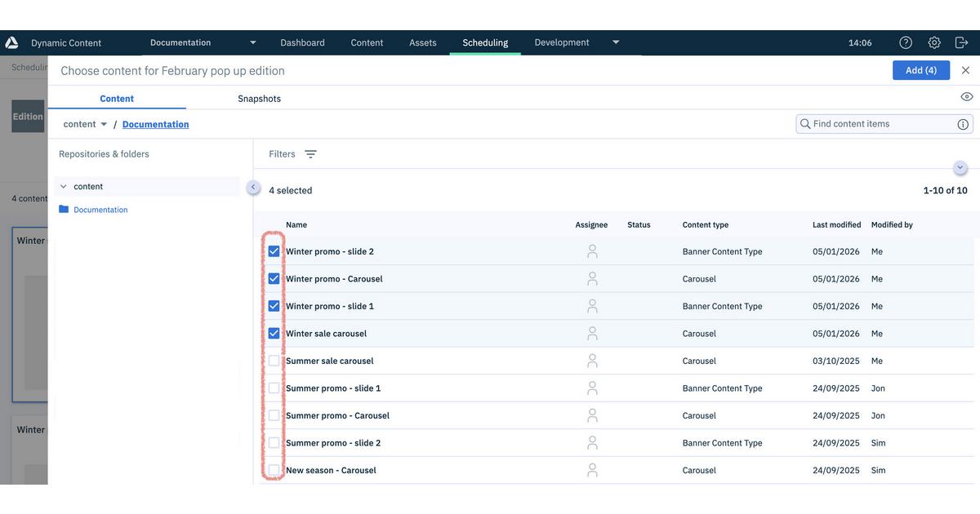The width and height of the screenshot is (980, 514).
Task: Check Summer promo - slide 2 checkbox
Action: 274,443
